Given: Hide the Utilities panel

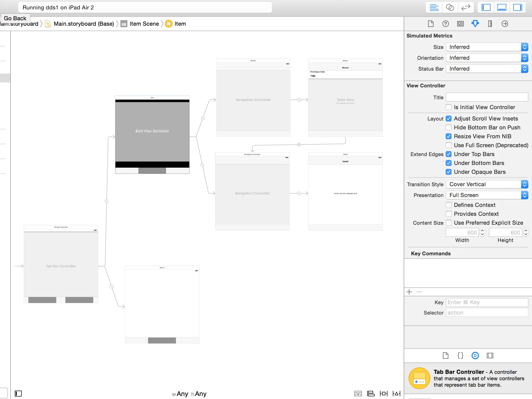Looking at the screenshot, I should coord(517,7).
